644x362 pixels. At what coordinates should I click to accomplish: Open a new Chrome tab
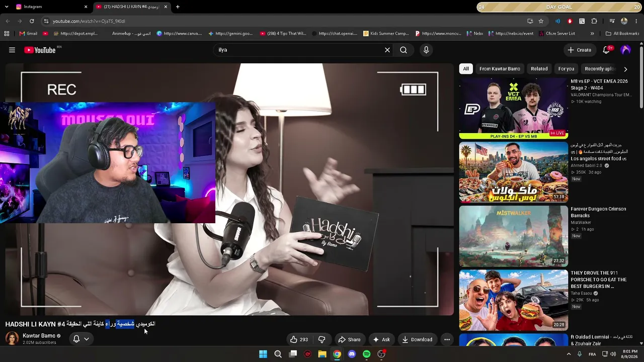coord(178,7)
